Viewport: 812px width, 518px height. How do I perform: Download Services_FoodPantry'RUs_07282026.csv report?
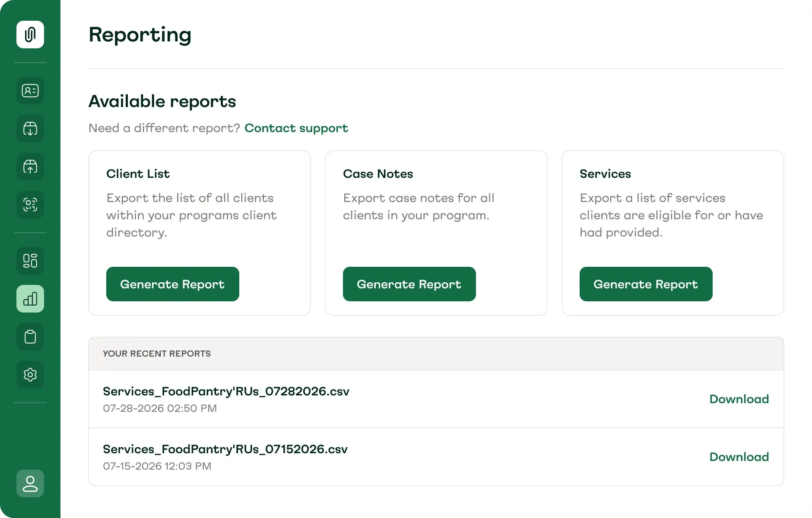coord(739,399)
